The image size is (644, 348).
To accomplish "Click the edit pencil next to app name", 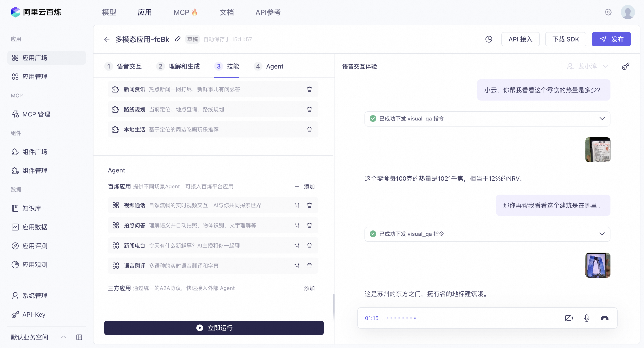I will (x=177, y=39).
